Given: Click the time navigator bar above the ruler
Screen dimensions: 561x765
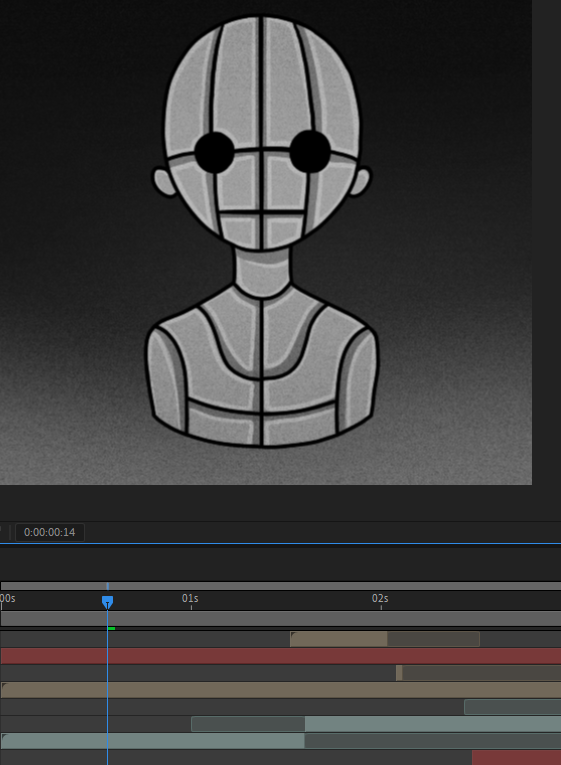Looking at the screenshot, I should tap(281, 586).
